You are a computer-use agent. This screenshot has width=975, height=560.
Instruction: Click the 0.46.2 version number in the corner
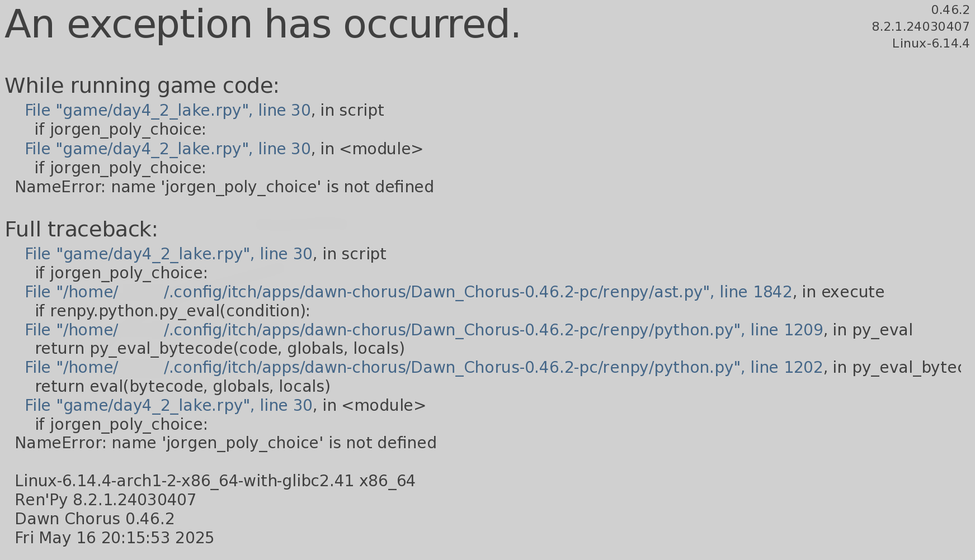[x=950, y=10]
